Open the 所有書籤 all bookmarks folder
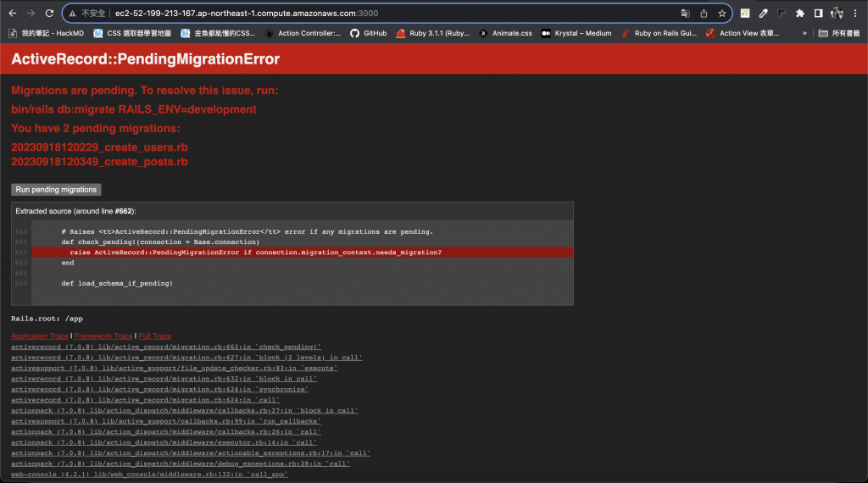Screen dimensions: 868x483 tap(839, 33)
